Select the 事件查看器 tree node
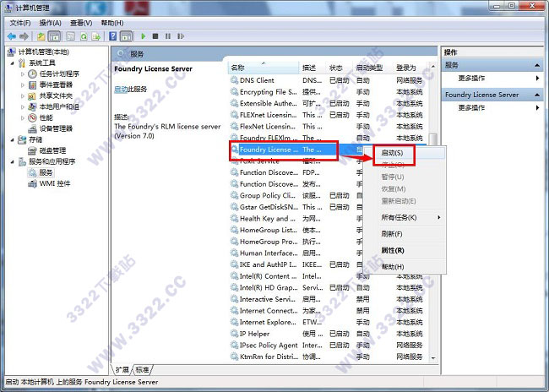The width and height of the screenshot is (549, 392). pyautogui.click(x=56, y=84)
